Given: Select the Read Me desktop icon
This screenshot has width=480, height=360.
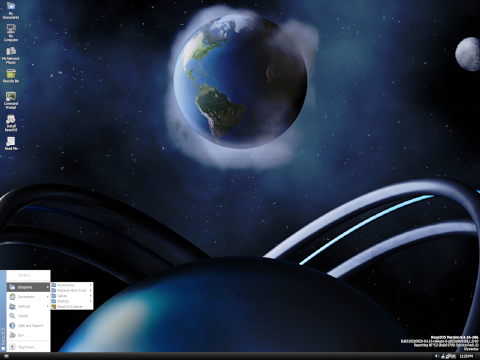Looking at the screenshot, I should (x=11, y=143).
